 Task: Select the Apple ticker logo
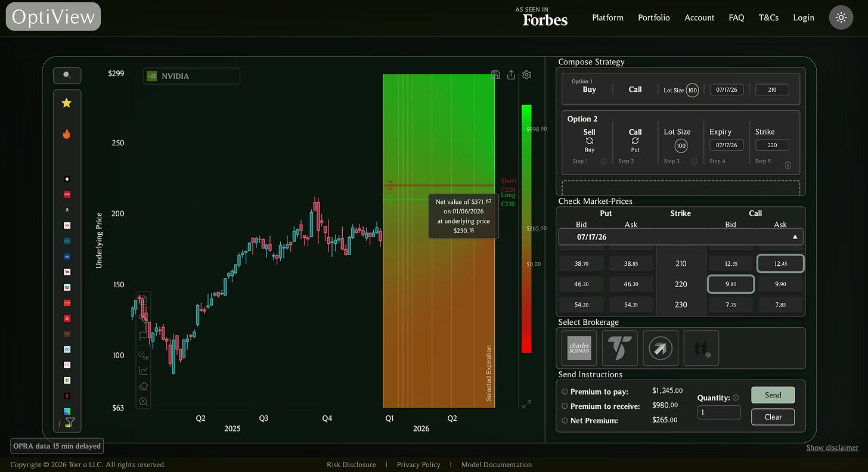pyautogui.click(x=67, y=179)
